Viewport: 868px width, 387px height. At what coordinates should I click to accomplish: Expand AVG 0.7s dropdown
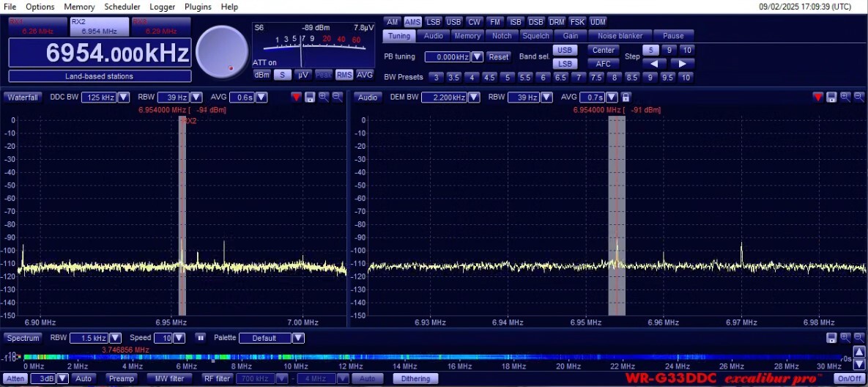pos(611,97)
